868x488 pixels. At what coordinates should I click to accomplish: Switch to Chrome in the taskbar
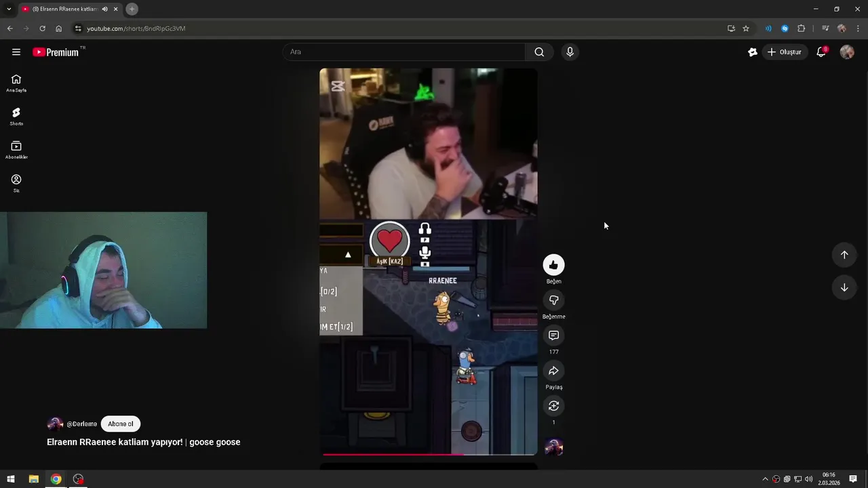[x=56, y=479]
